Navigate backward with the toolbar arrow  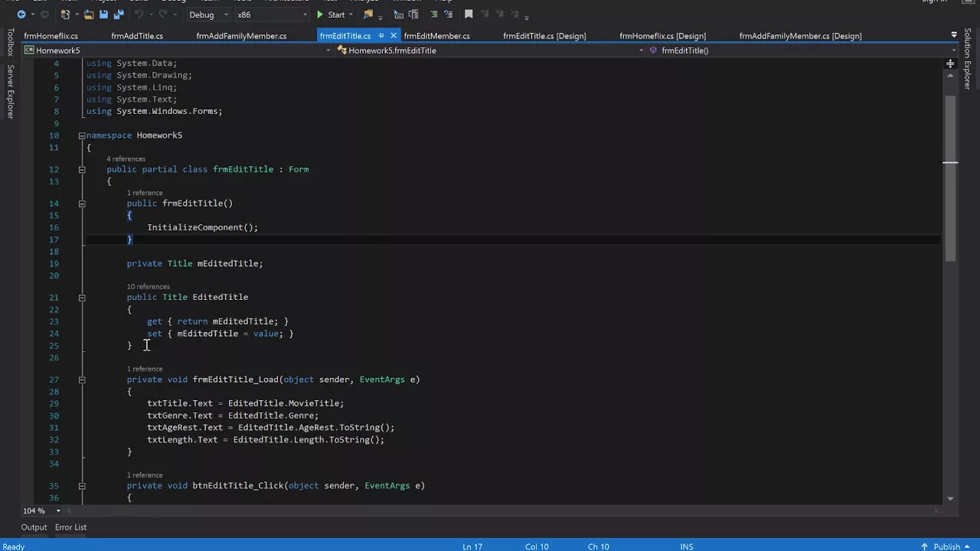pyautogui.click(x=21, y=15)
